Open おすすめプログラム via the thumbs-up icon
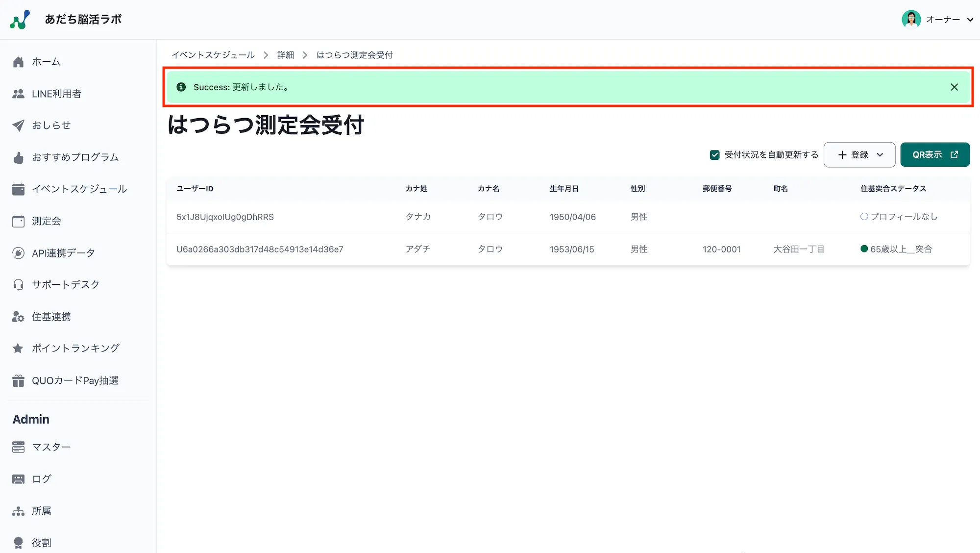 coord(18,157)
